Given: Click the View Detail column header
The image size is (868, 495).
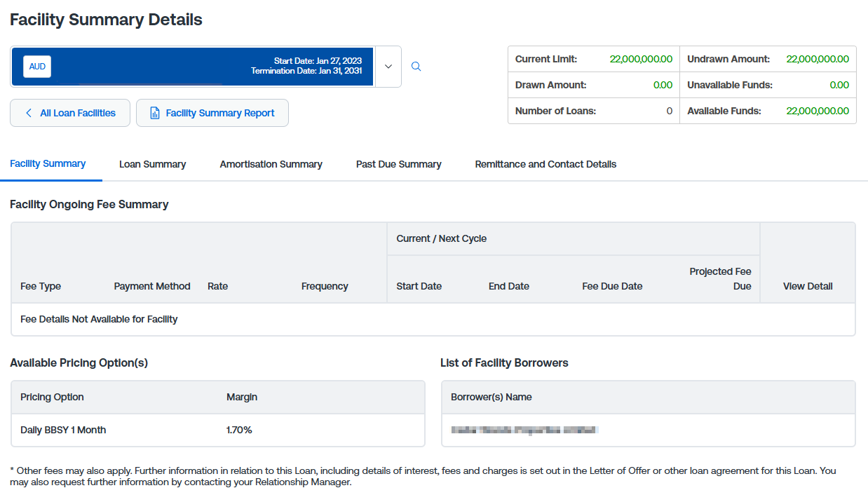Looking at the screenshot, I should (808, 286).
